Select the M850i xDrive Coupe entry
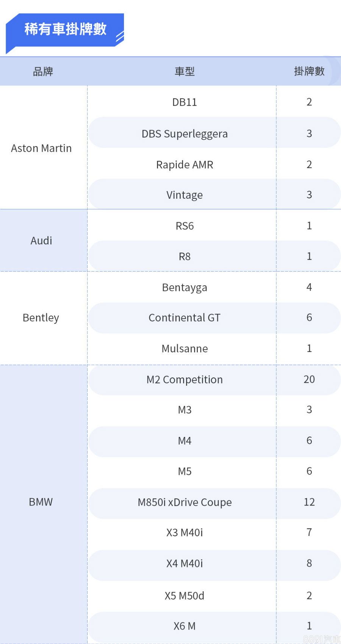This screenshot has width=341, height=644. coord(185,503)
